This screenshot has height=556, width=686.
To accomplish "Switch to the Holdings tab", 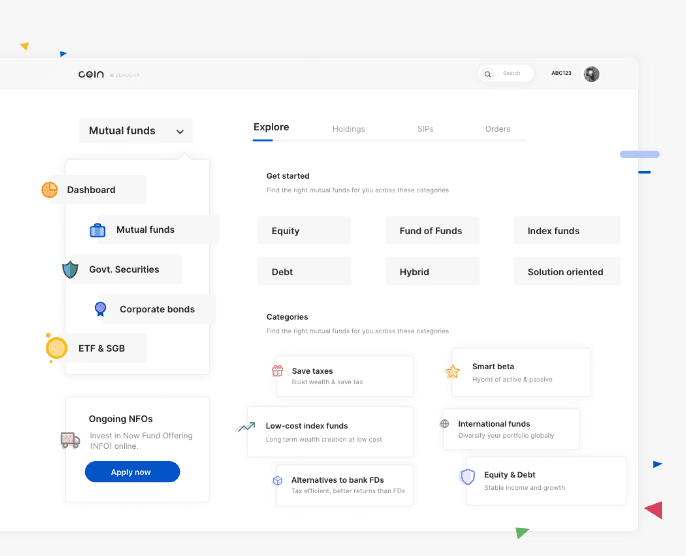I will coord(348,129).
